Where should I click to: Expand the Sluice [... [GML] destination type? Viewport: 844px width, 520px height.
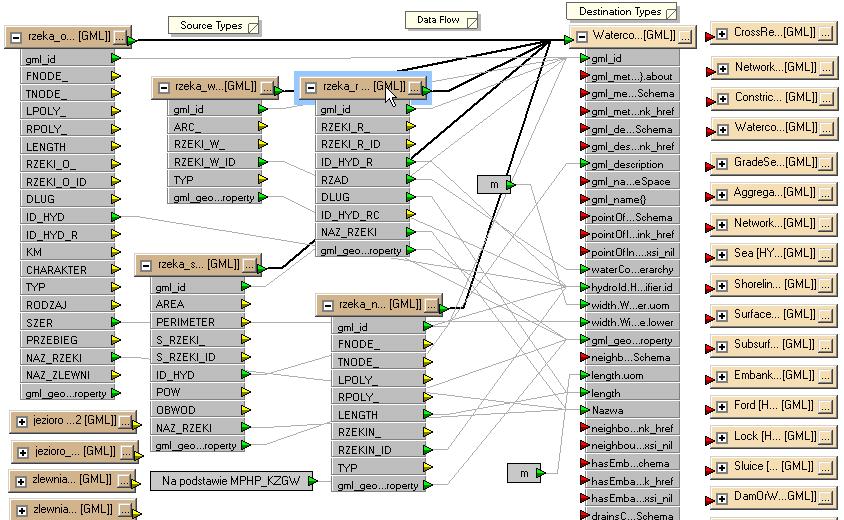(x=722, y=467)
